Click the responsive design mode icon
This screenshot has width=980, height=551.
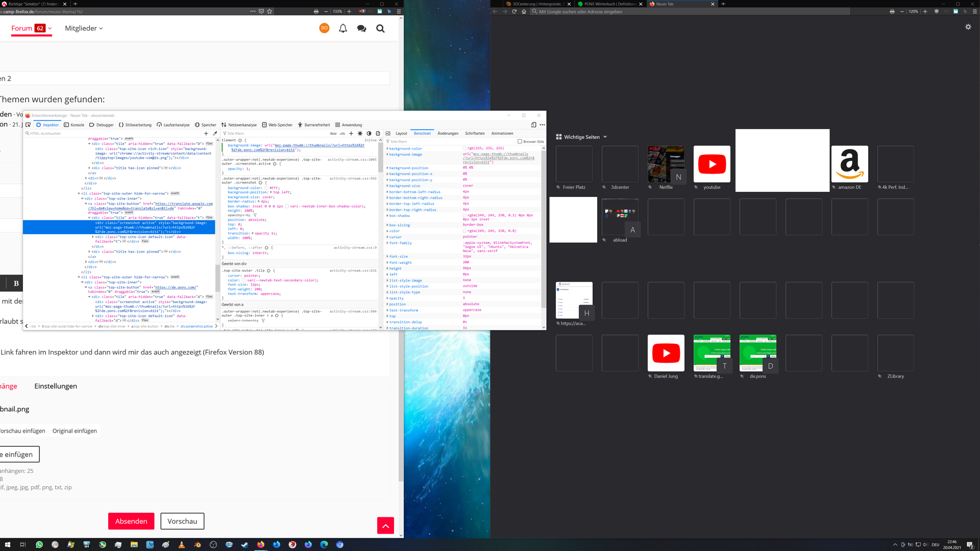533,124
